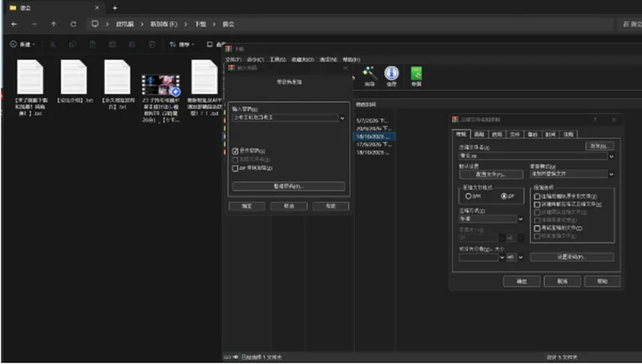Screen dimensions: 642x364
Task: Click the modified time column header in WinRAR
Action: tap(366, 105)
